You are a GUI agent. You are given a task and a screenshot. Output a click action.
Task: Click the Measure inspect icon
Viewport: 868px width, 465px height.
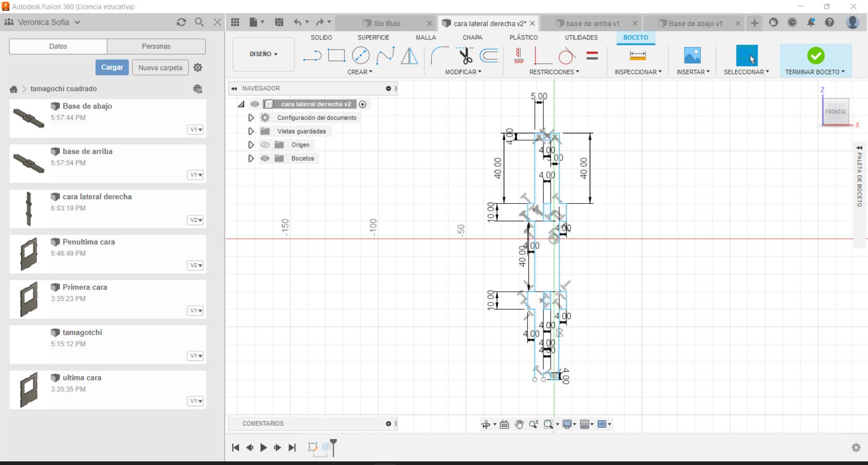[637, 56]
